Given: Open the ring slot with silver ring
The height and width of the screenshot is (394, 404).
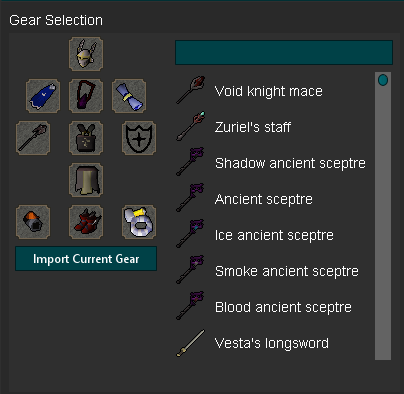Looking at the screenshot, I should pos(139,222).
